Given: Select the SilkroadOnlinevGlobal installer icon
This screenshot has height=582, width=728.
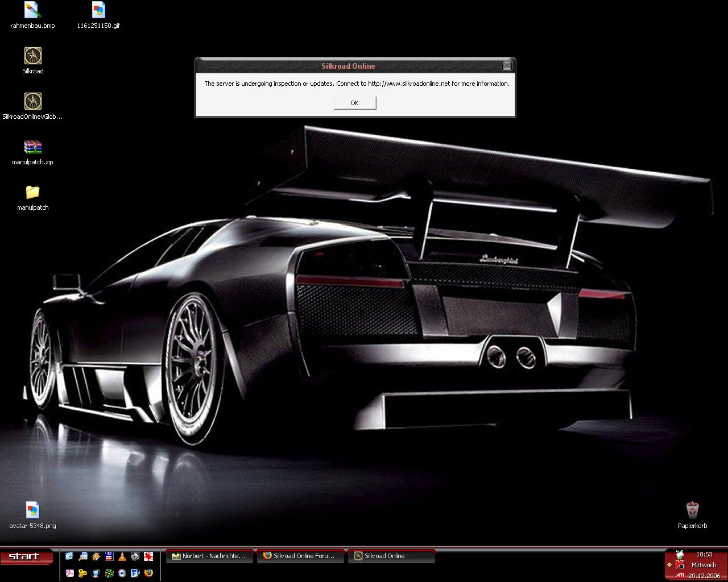Looking at the screenshot, I should tap(33, 102).
